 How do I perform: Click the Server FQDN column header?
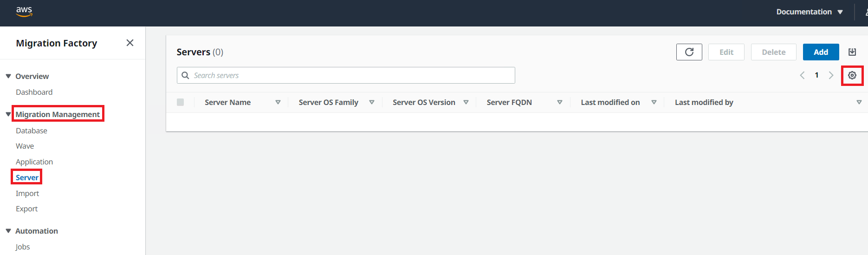pyautogui.click(x=509, y=102)
